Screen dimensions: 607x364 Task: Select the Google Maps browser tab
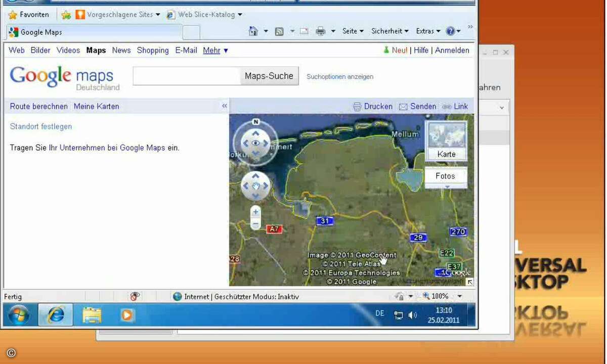click(94, 32)
